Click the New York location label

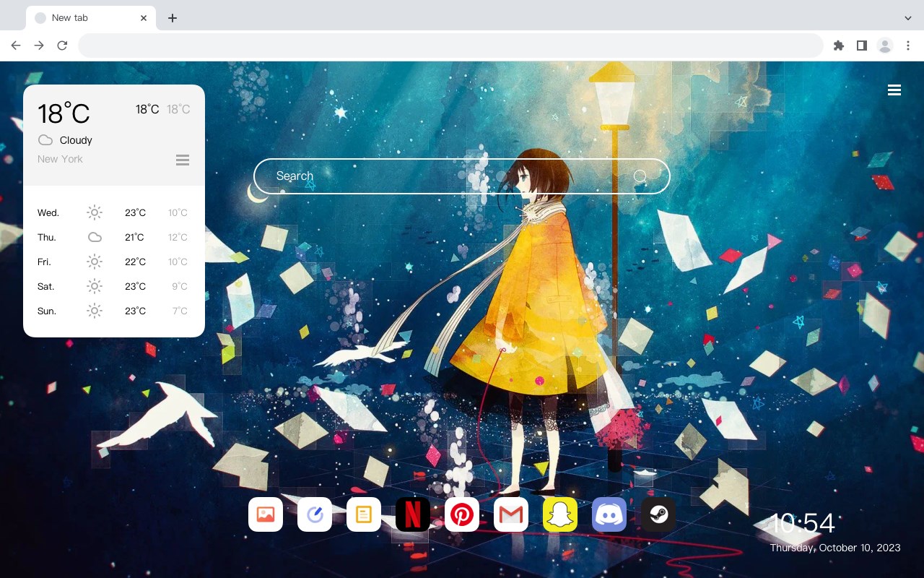(60, 159)
